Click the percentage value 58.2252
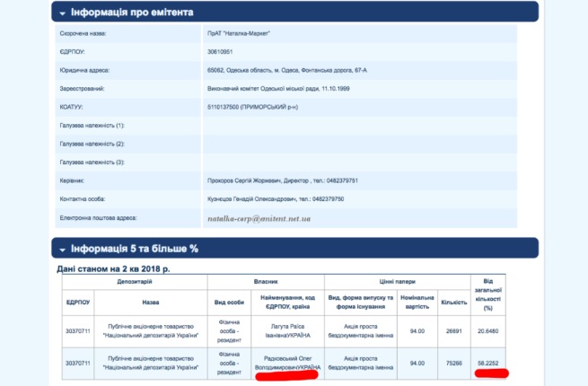The image size is (588, 386). [488, 363]
